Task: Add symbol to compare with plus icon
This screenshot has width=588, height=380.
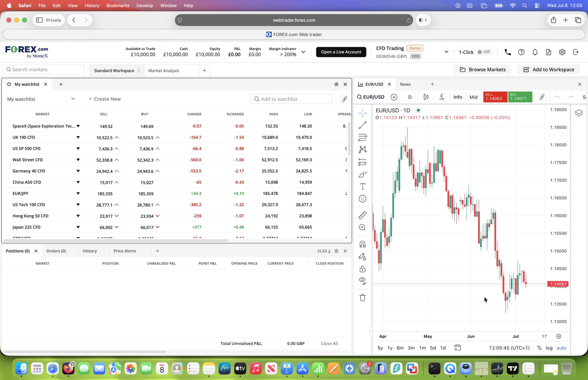Action: click(x=394, y=97)
